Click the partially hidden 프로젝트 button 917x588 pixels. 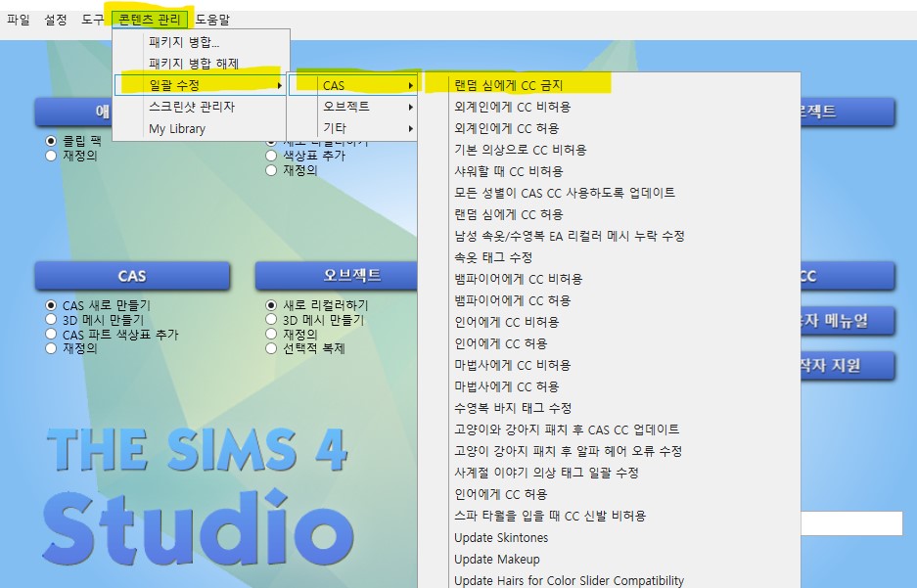click(x=848, y=112)
